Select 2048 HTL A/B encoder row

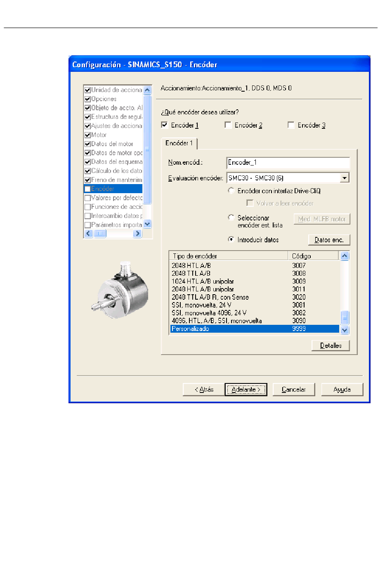pos(255,265)
